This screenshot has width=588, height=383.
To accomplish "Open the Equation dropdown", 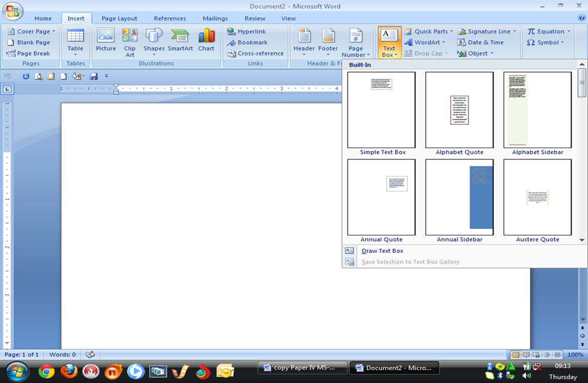I will pos(549,32).
